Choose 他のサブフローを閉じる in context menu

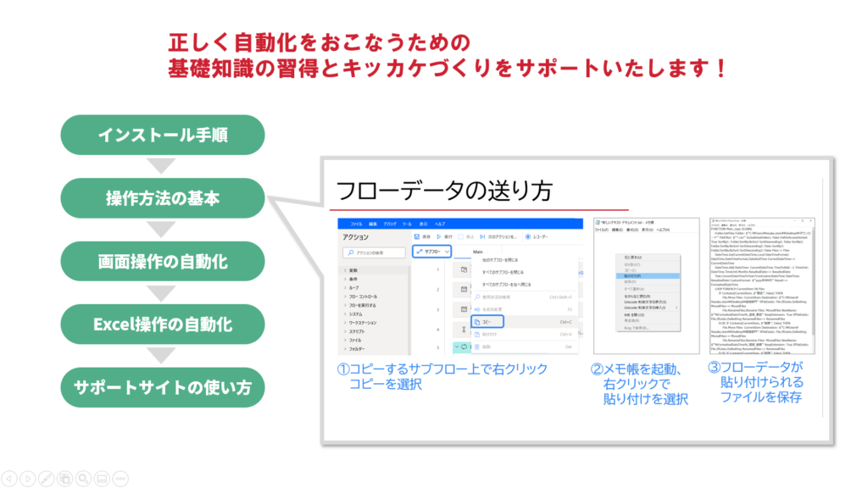click(524, 260)
